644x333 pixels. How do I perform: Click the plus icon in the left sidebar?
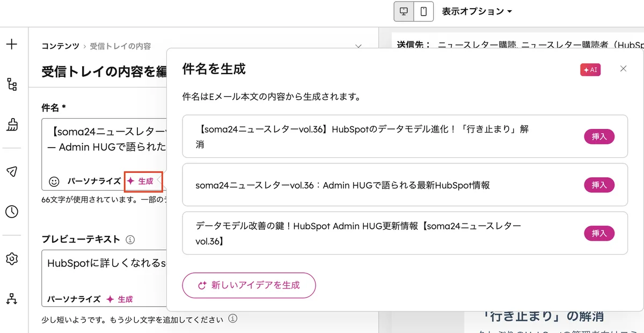click(11, 45)
